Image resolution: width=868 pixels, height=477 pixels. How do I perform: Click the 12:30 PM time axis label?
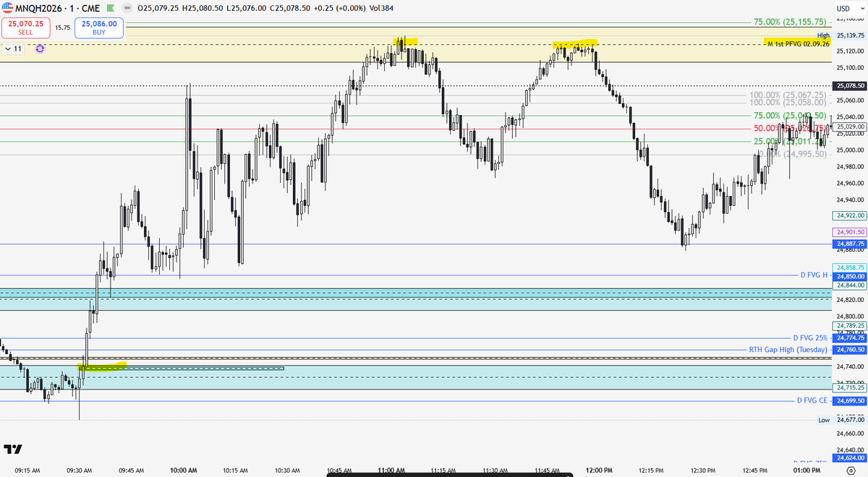point(702,470)
